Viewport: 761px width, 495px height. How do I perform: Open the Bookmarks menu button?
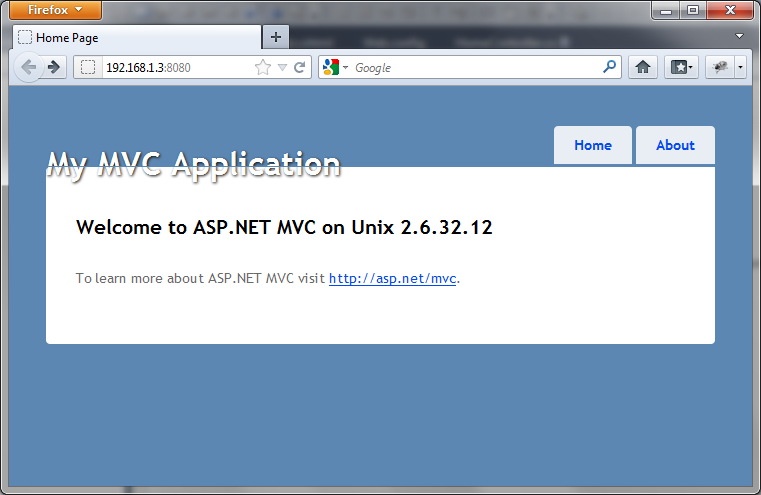681,67
